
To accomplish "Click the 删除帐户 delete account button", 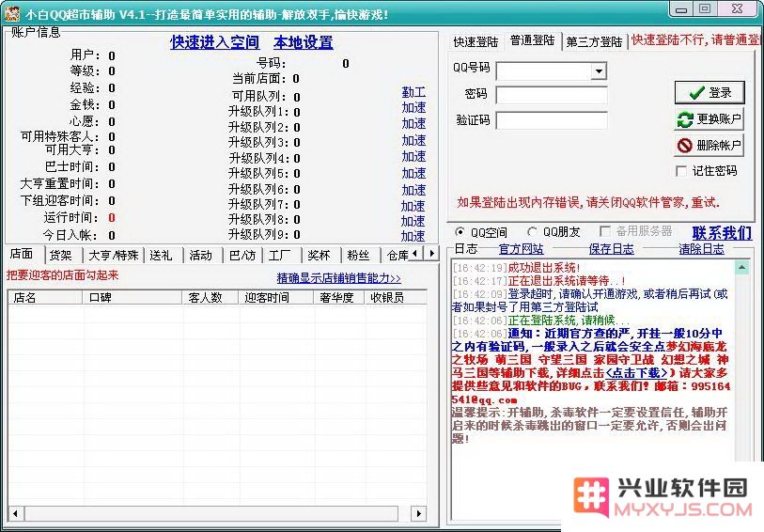I will [709, 145].
